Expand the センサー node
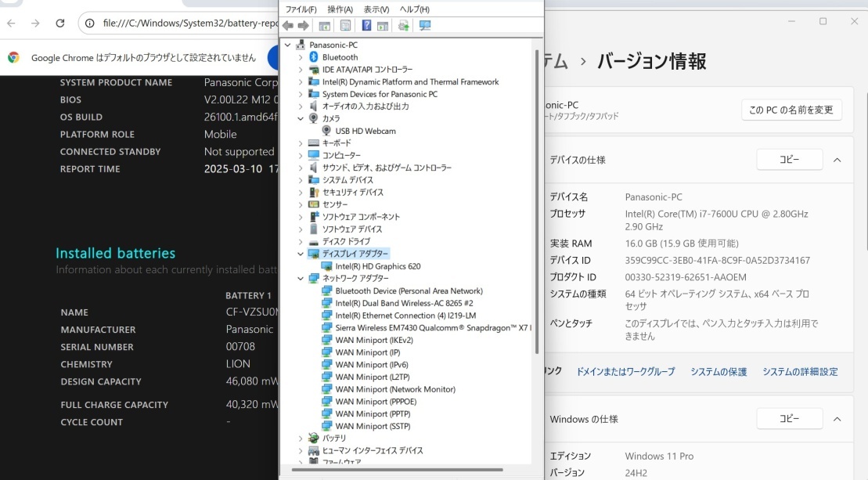Screen dimensions: 868x480 click(301, 205)
